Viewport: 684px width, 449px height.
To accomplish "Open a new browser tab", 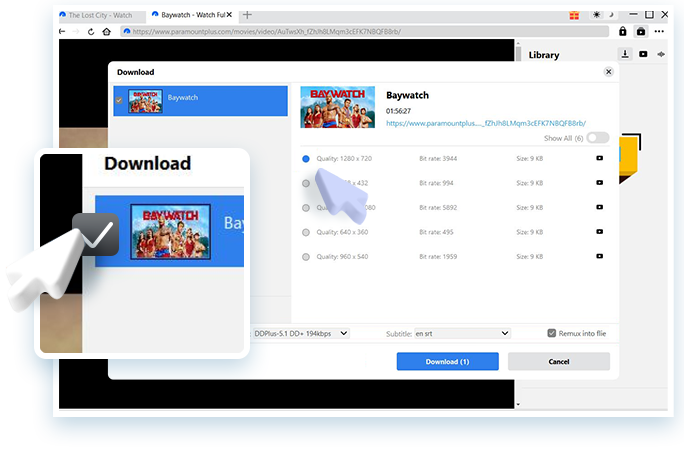I will click(247, 15).
